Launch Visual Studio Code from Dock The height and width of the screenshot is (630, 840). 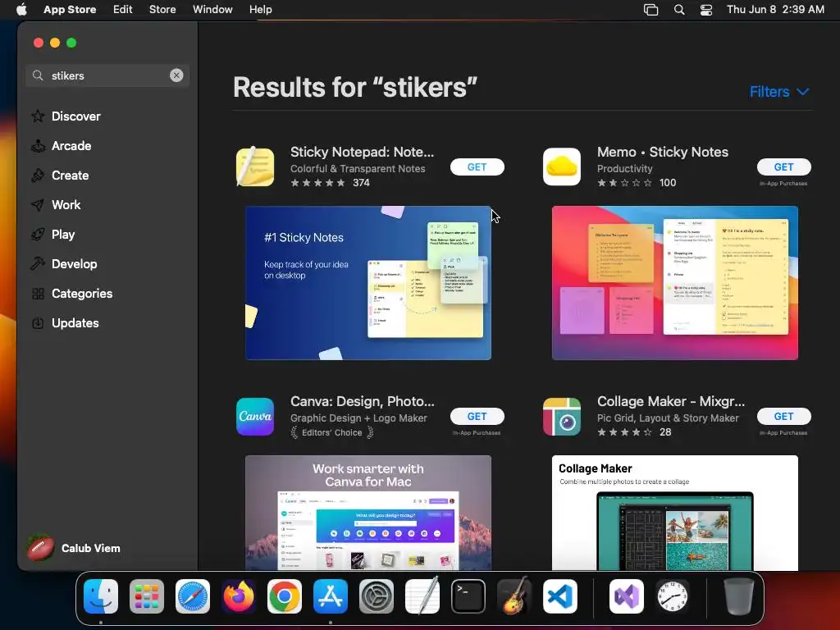559,596
